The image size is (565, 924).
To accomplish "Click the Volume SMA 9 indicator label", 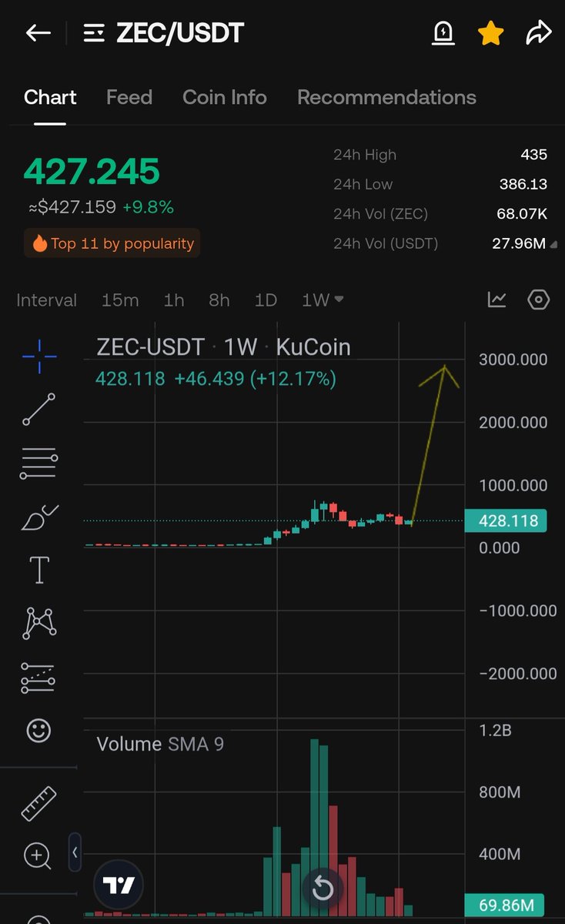I will pos(160,744).
